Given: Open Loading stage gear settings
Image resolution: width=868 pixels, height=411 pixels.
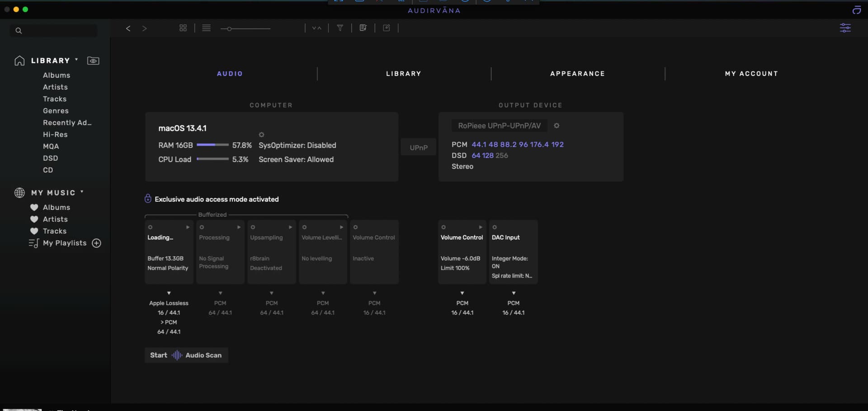Looking at the screenshot, I should click(x=151, y=227).
